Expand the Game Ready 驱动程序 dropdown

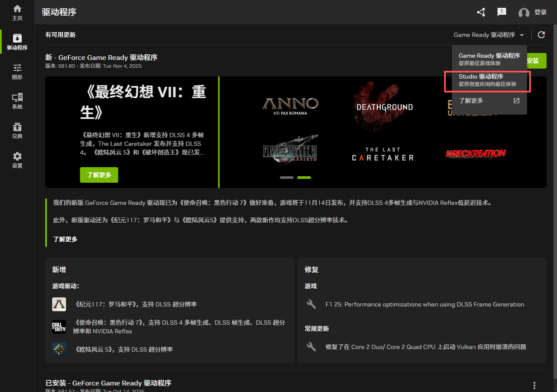tap(489, 35)
